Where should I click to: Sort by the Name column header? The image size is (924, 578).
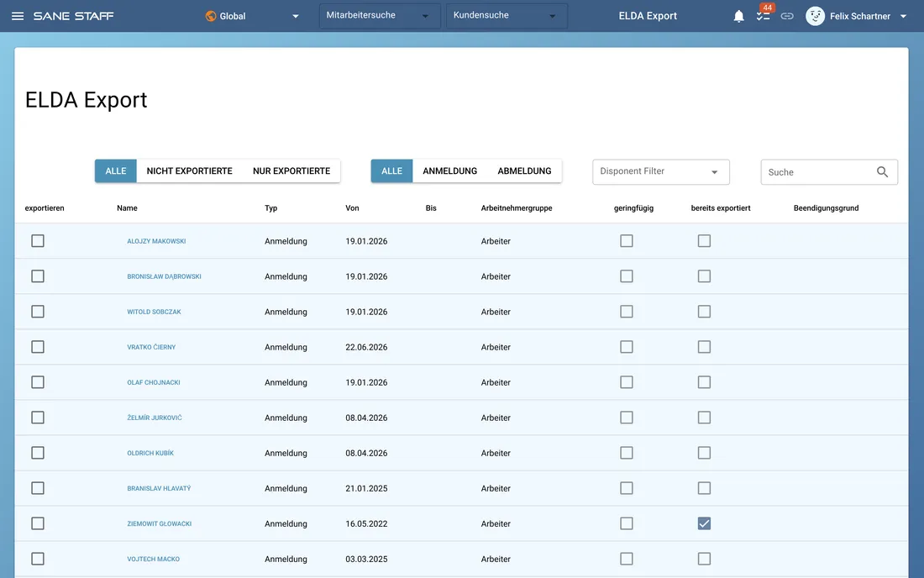tap(127, 208)
